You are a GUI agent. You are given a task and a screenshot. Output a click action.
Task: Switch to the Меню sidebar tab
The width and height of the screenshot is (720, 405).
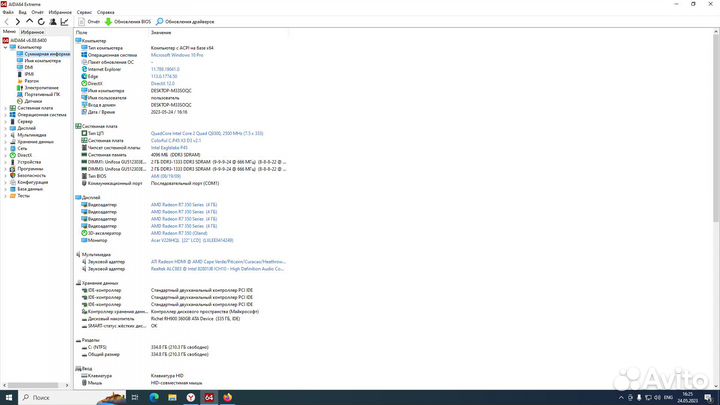click(9, 32)
